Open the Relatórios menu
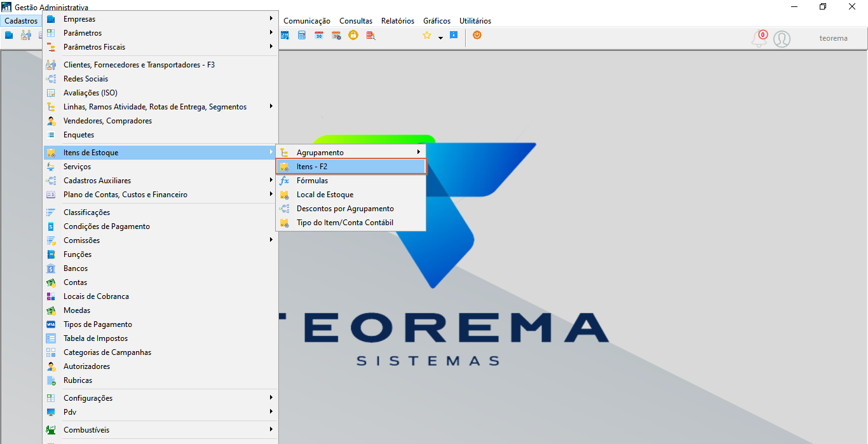 pyautogui.click(x=398, y=21)
